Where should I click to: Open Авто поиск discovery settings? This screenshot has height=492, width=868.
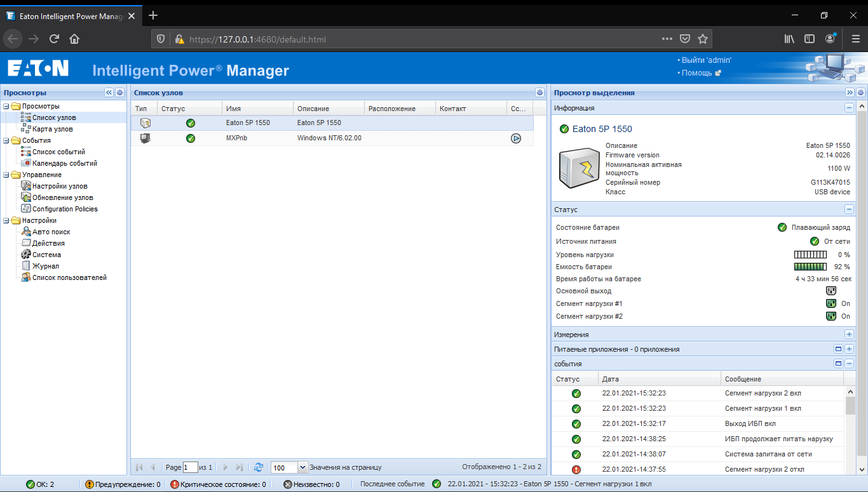click(x=51, y=232)
